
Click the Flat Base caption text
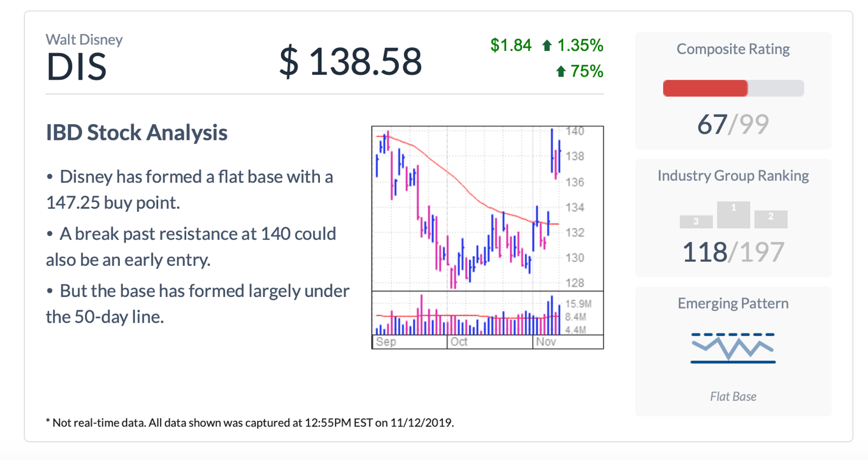[733, 397]
